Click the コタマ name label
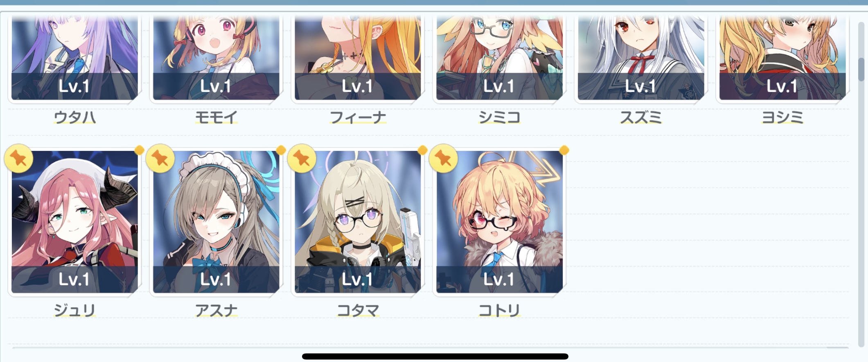Screen dimensions: 868x362 (x=358, y=310)
